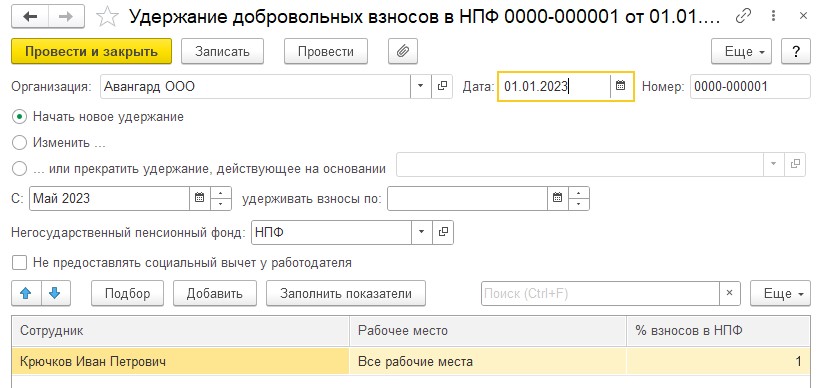Focus the Номер field 0000-000001
The height and width of the screenshot is (388, 825).
coord(750,86)
